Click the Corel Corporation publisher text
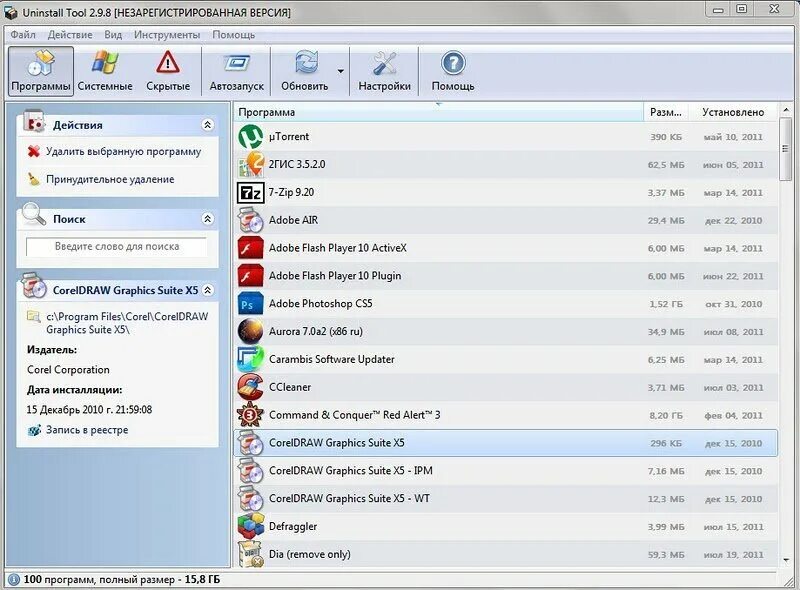Image resolution: width=800 pixels, height=590 pixels. [68, 370]
